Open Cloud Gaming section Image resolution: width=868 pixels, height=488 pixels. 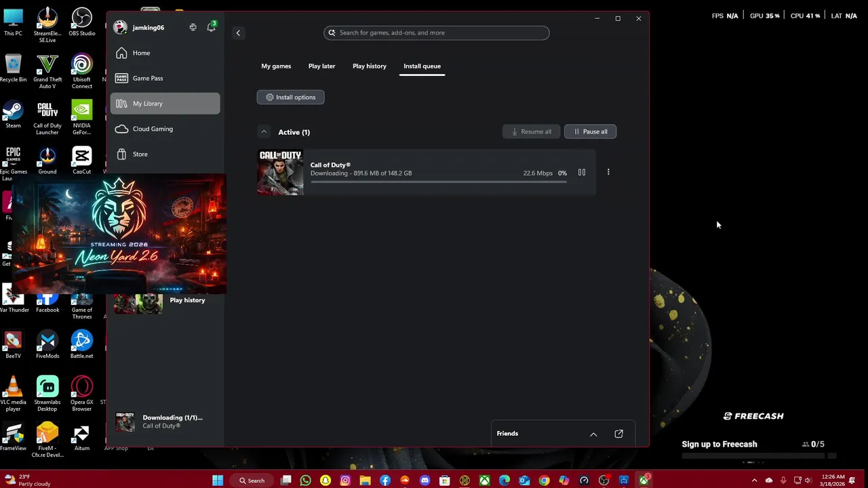click(165, 129)
